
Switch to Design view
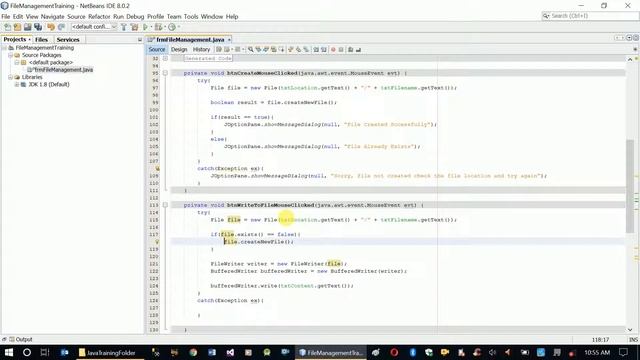point(179,49)
